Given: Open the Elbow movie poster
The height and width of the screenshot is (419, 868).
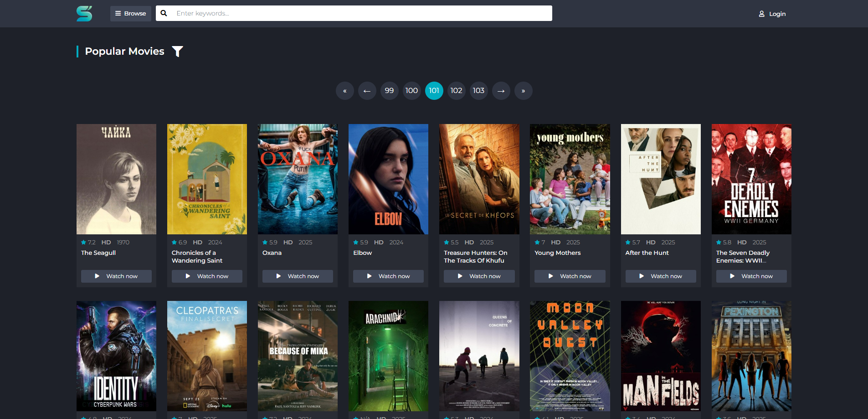Looking at the screenshot, I should pyautogui.click(x=388, y=179).
